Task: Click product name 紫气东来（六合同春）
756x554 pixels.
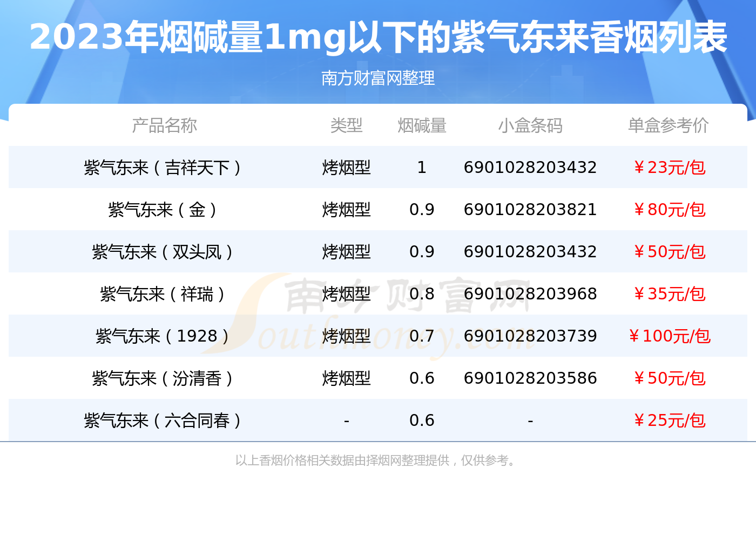Action: 163,420
